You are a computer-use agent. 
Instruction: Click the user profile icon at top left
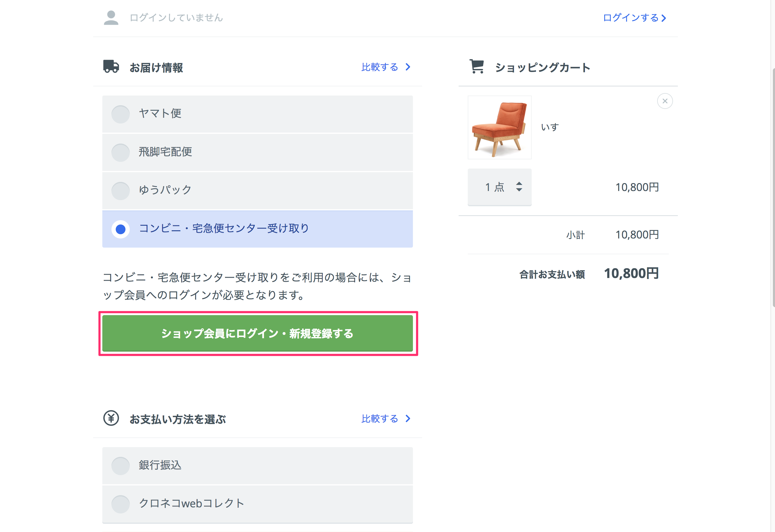[x=111, y=17]
